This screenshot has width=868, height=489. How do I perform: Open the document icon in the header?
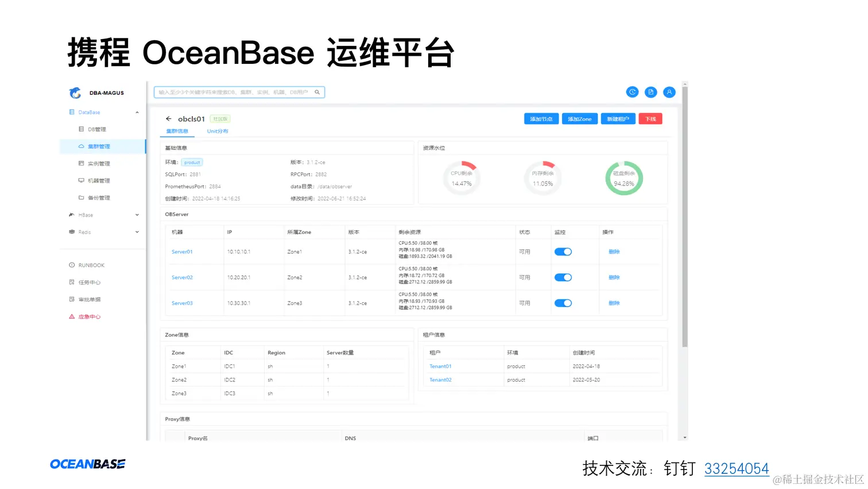pyautogui.click(x=650, y=92)
